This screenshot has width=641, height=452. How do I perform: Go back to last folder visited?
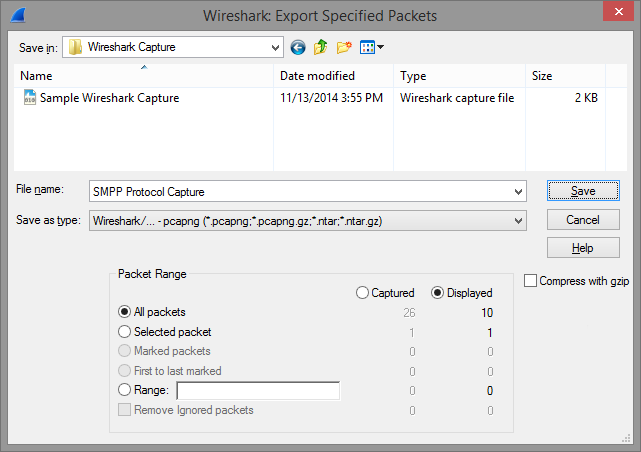(298, 47)
